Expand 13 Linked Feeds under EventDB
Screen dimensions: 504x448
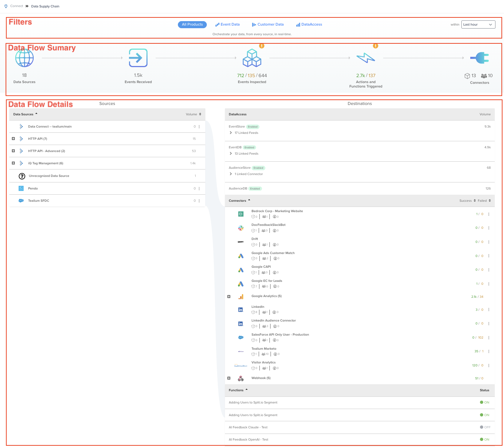(231, 154)
